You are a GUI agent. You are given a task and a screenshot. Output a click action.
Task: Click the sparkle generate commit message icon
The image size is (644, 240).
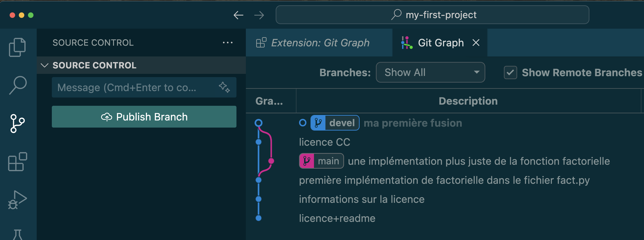224,87
